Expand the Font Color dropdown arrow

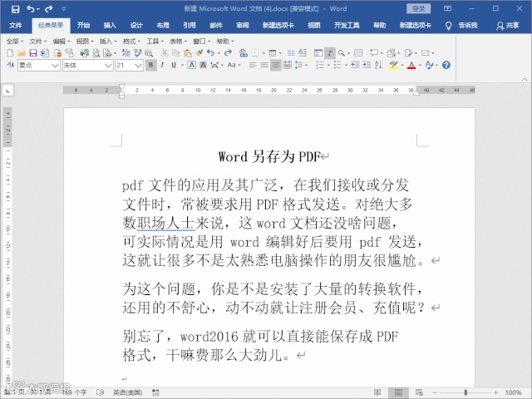coord(420,65)
